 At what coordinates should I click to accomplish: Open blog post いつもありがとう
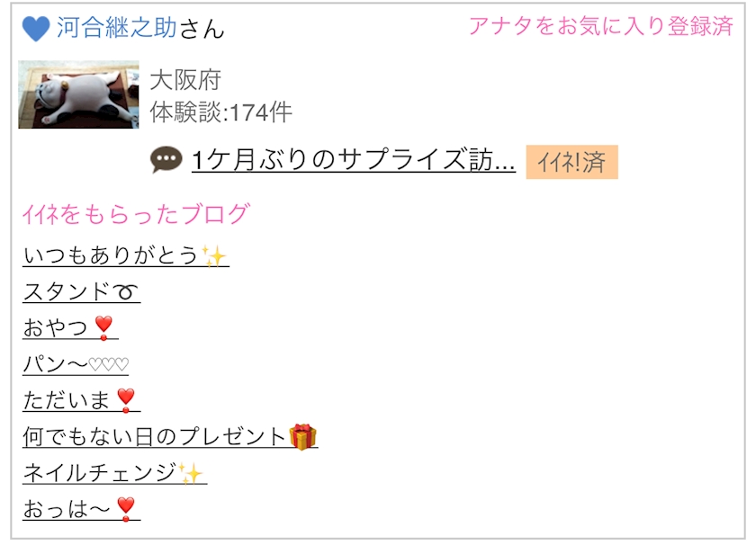[125, 255]
